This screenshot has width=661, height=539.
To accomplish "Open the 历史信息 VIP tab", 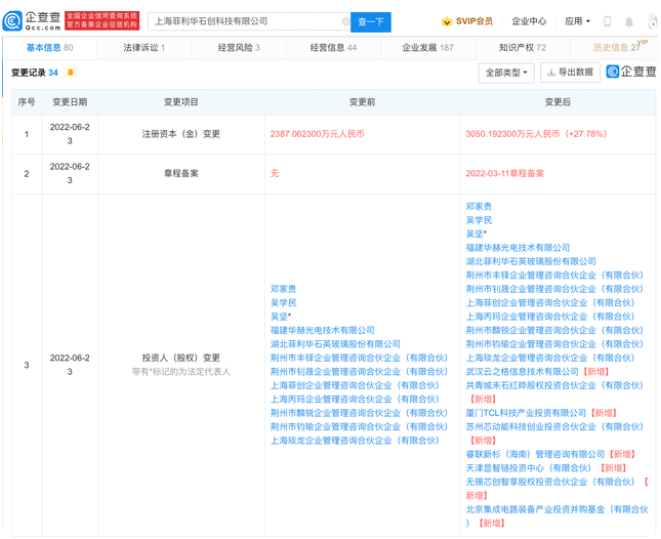I will 617,48.
